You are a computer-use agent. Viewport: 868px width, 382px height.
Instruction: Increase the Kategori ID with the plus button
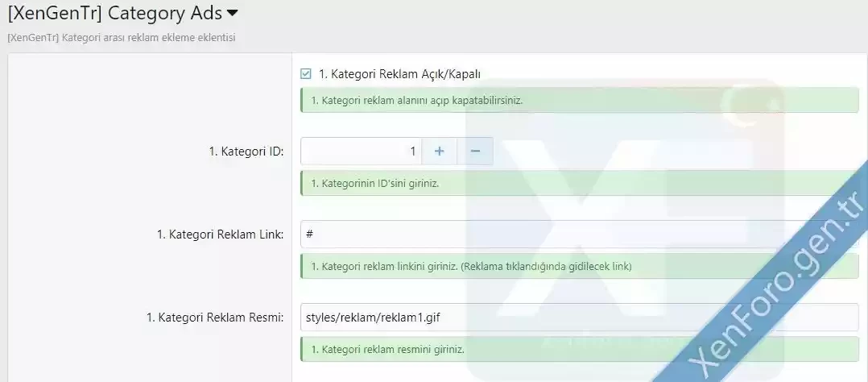(x=440, y=151)
